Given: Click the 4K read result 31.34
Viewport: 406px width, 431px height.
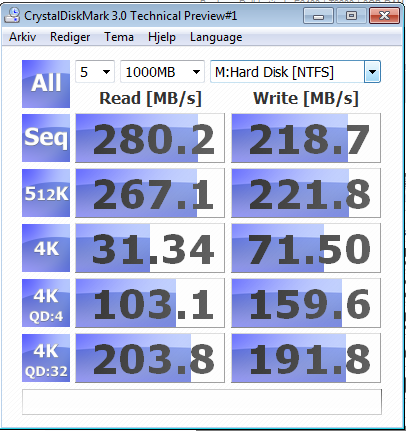Looking at the screenshot, I should (x=150, y=248).
